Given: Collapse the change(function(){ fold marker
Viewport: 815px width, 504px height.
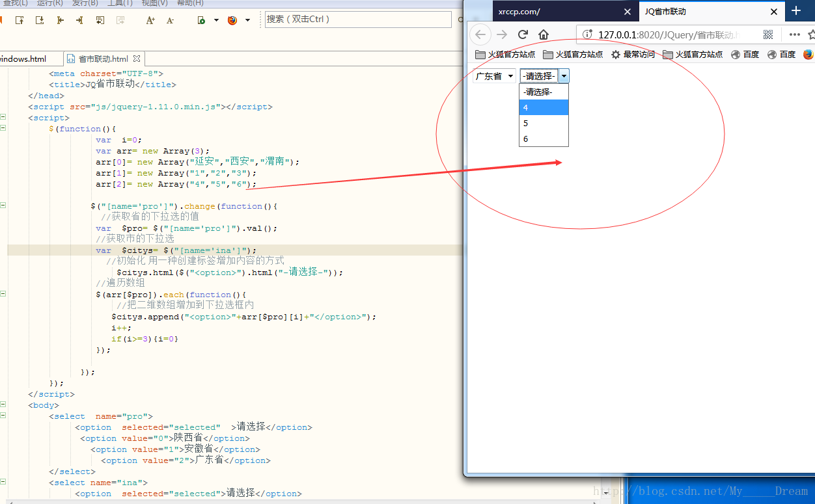Looking at the screenshot, I should [x=3, y=206].
